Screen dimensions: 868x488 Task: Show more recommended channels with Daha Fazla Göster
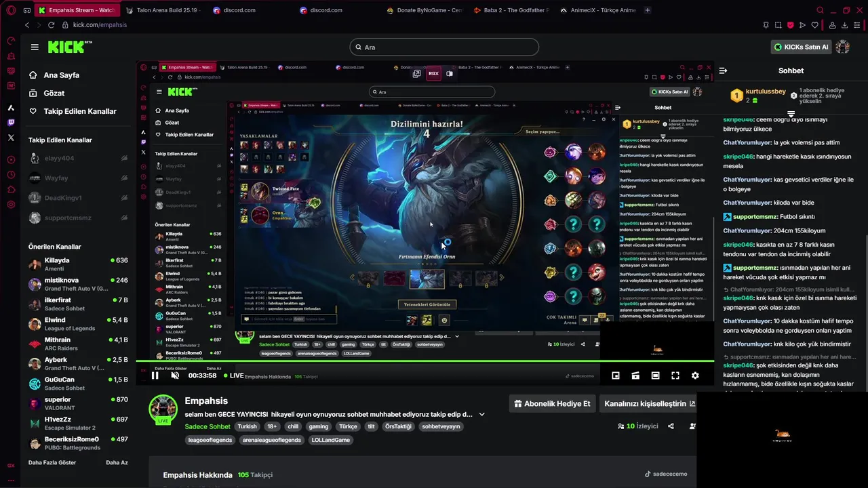tap(52, 462)
